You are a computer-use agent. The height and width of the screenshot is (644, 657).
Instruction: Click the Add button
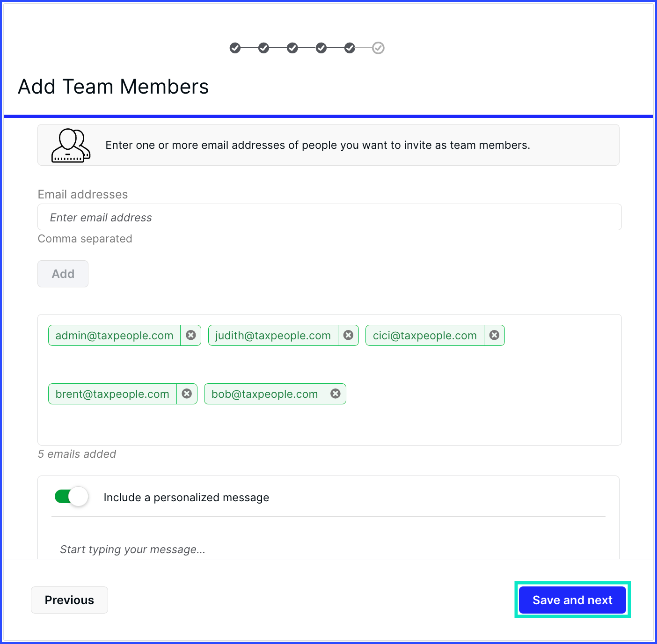tap(63, 274)
